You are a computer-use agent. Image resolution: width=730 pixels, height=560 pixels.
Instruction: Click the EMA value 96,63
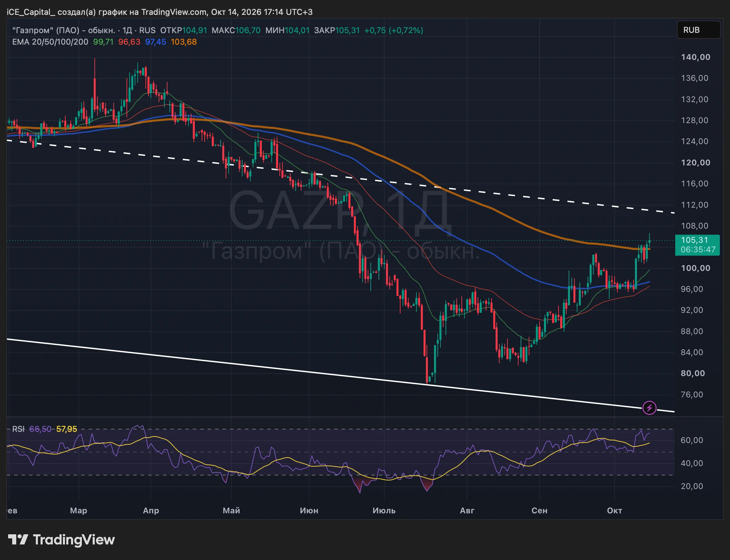pyautogui.click(x=129, y=42)
